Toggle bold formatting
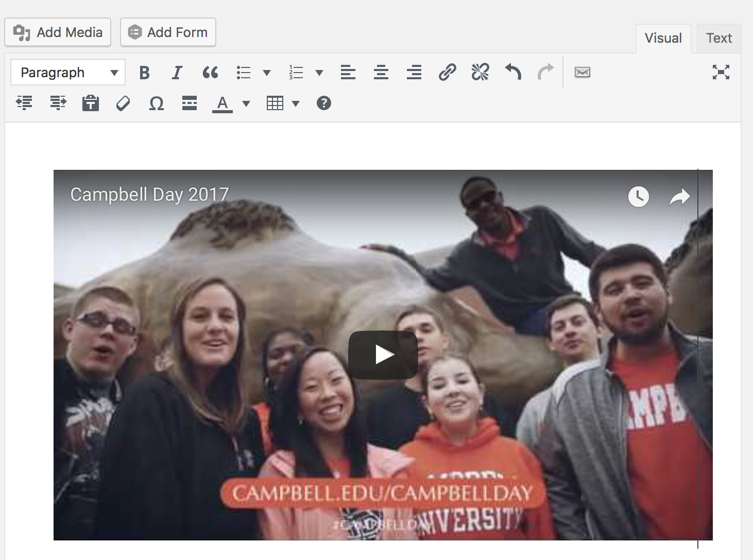This screenshot has height=560, width=753. [x=145, y=73]
